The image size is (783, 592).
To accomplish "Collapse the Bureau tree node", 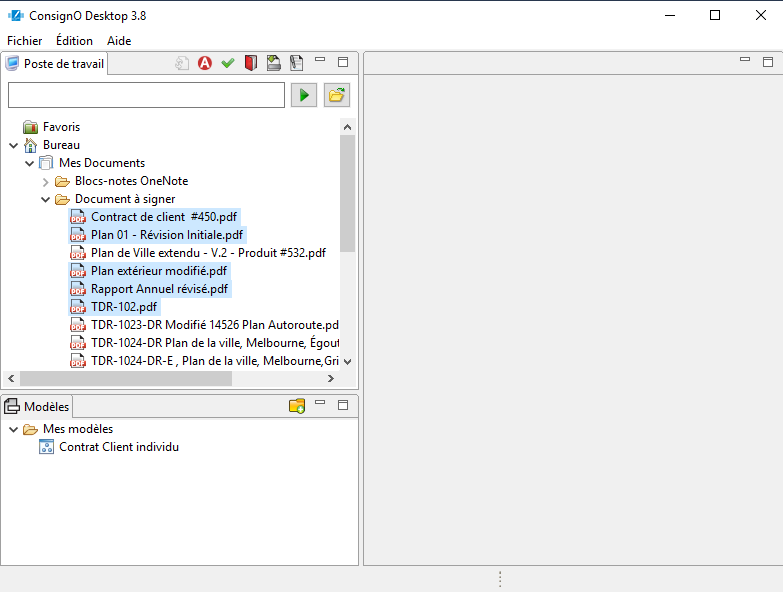I will 14,145.
